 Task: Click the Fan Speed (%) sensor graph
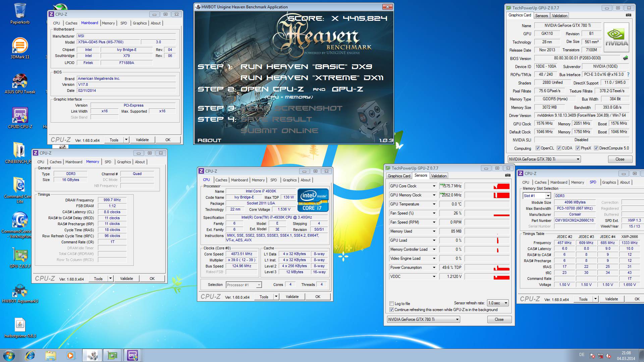487,213
